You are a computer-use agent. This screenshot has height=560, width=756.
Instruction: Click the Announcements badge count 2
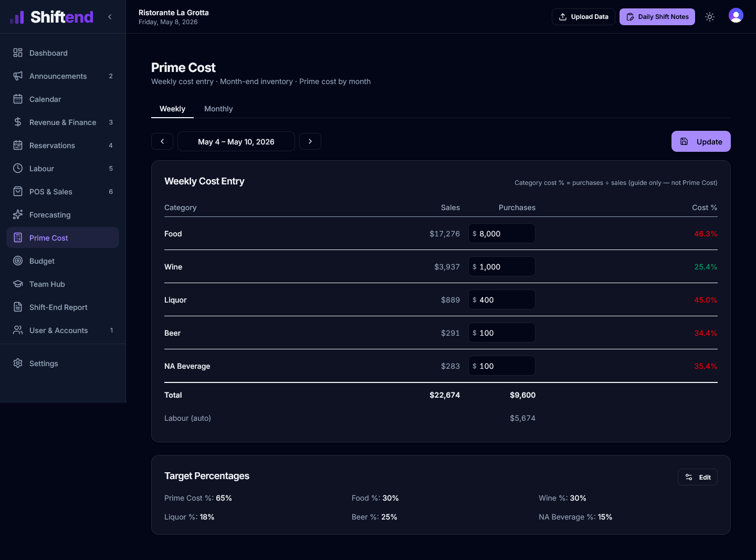[x=111, y=76]
